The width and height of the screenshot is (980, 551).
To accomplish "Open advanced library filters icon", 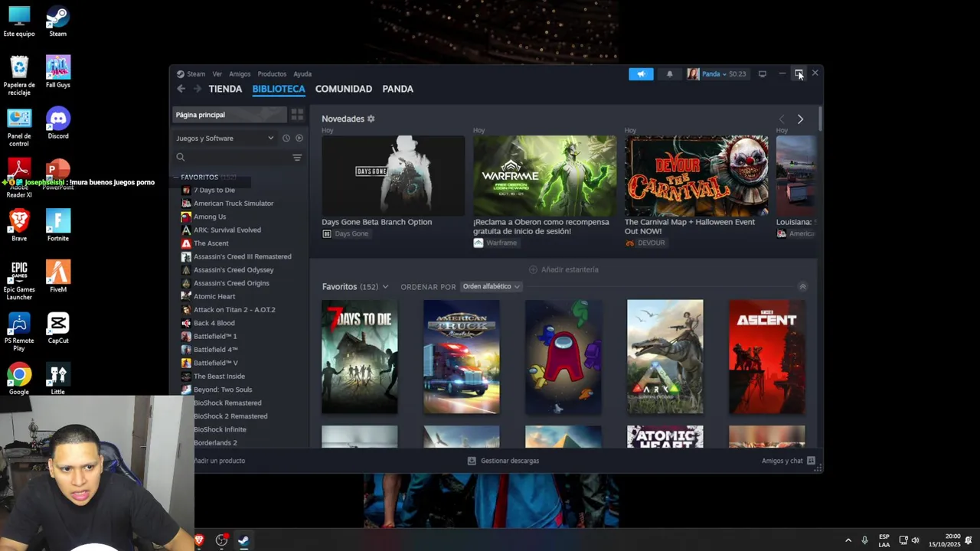I will [297, 158].
